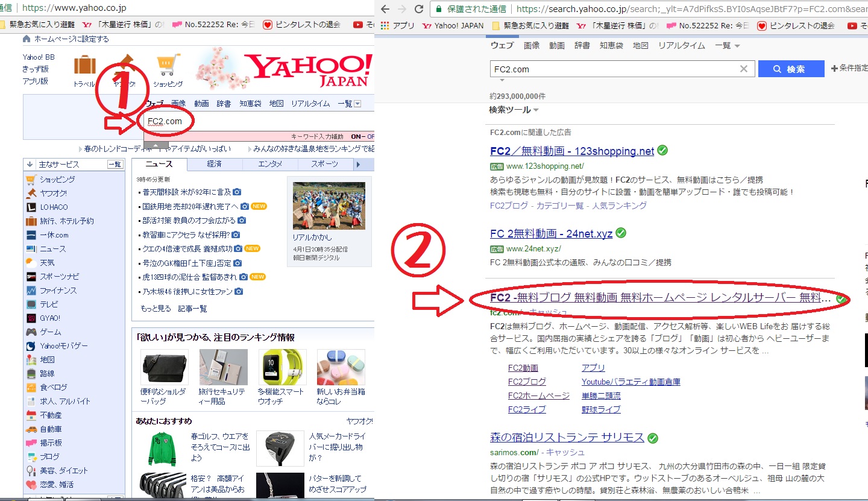
Task: Click the right window address bar URL
Action: pyautogui.click(x=692, y=9)
